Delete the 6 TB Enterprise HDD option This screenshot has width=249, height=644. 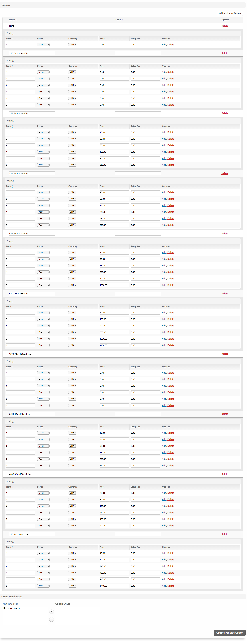coord(225,294)
